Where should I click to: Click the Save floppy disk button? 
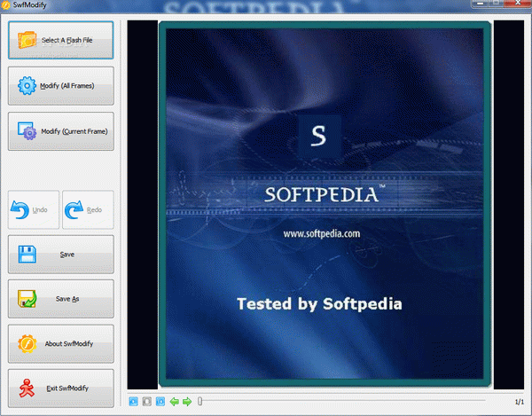pyautogui.click(x=61, y=255)
